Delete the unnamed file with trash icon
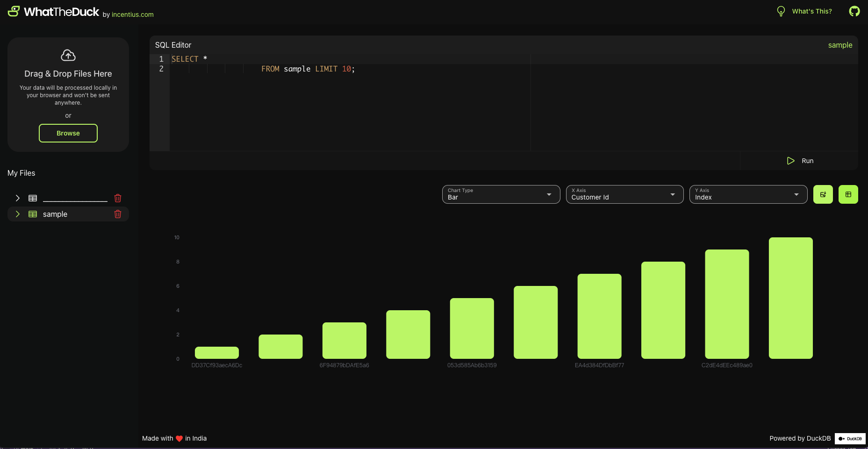 click(118, 198)
